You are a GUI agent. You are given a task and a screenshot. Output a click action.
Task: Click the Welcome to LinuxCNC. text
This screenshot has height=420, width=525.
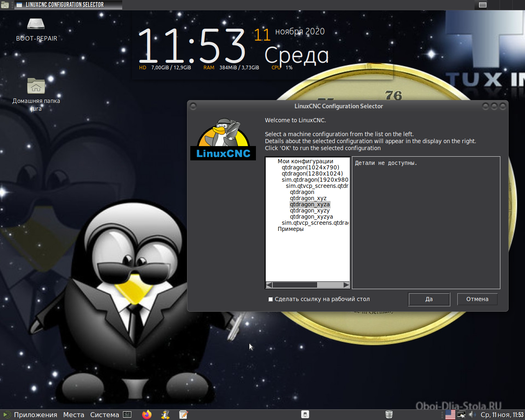(x=295, y=120)
